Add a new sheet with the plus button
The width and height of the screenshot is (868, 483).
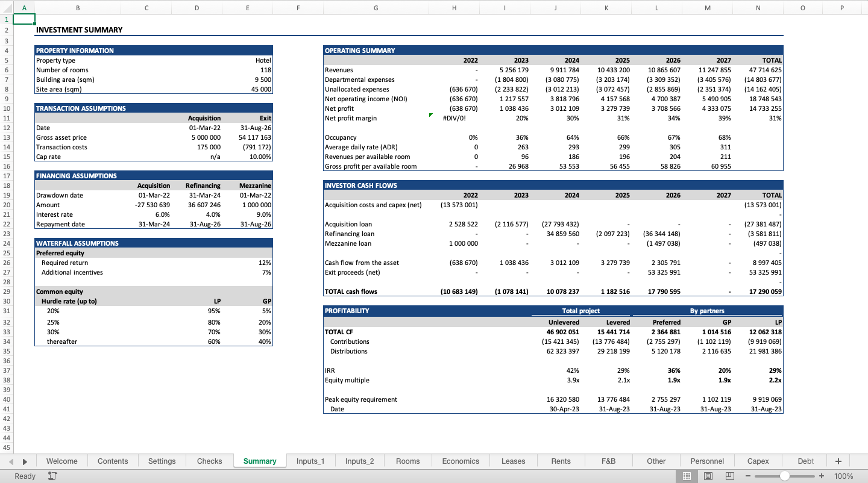coord(838,461)
